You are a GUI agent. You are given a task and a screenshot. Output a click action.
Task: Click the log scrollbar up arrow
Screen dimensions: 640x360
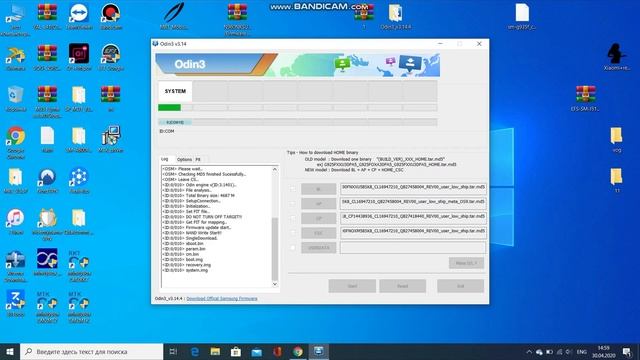click(275, 169)
